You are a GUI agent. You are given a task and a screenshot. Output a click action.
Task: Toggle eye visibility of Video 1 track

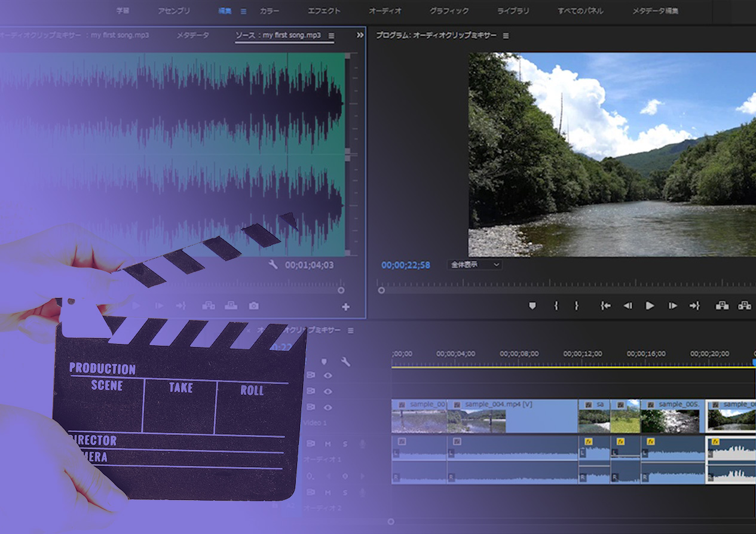point(328,407)
